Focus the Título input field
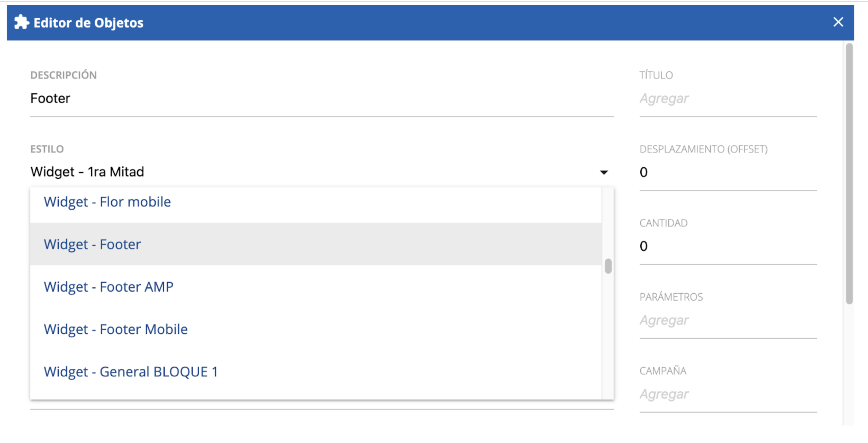 coord(728,99)
